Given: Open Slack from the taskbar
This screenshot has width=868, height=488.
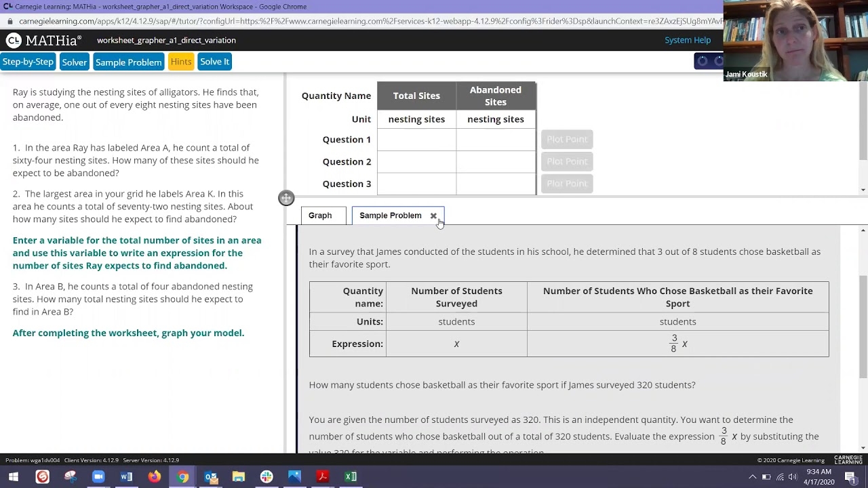Looking at the screenshot, I should click(x=267, y=476).
